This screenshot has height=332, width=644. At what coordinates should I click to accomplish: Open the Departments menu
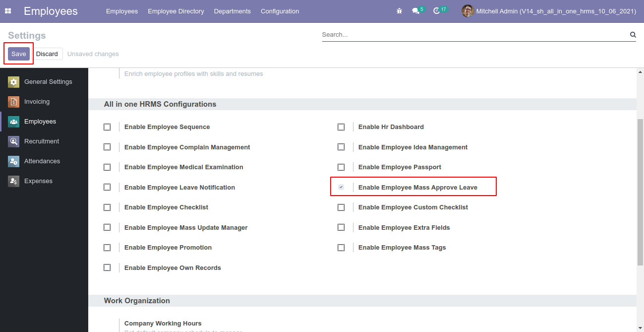(233, 11)
